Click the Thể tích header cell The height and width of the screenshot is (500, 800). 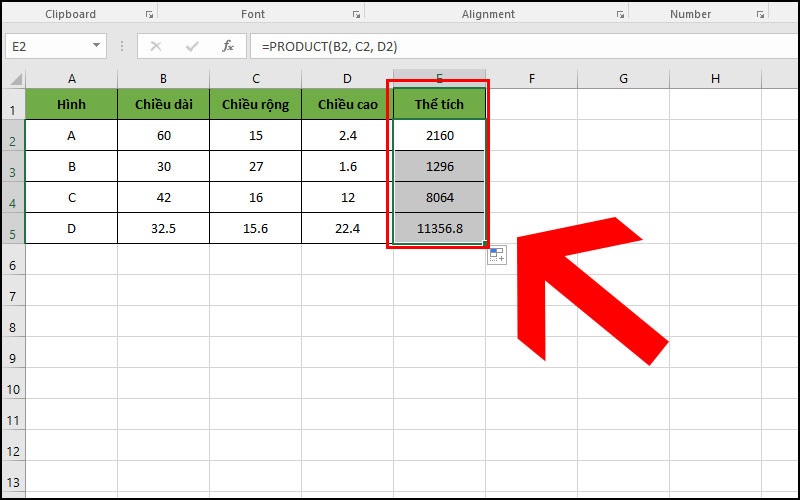coord(440,104)
